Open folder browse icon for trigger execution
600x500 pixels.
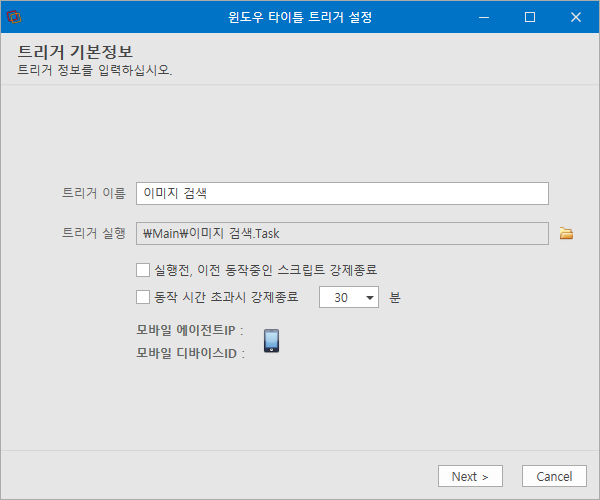click(566, 233)
